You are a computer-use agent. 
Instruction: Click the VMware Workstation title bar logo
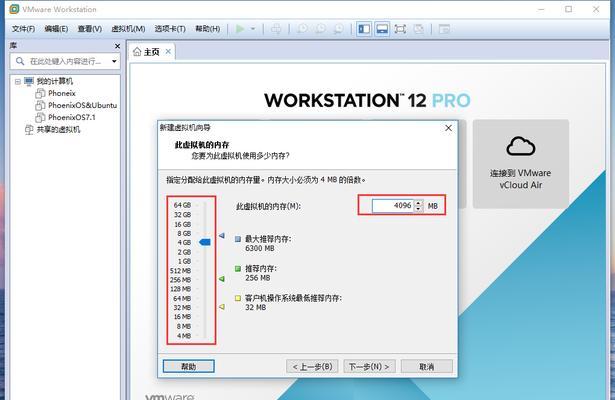[x=14, y=9]
